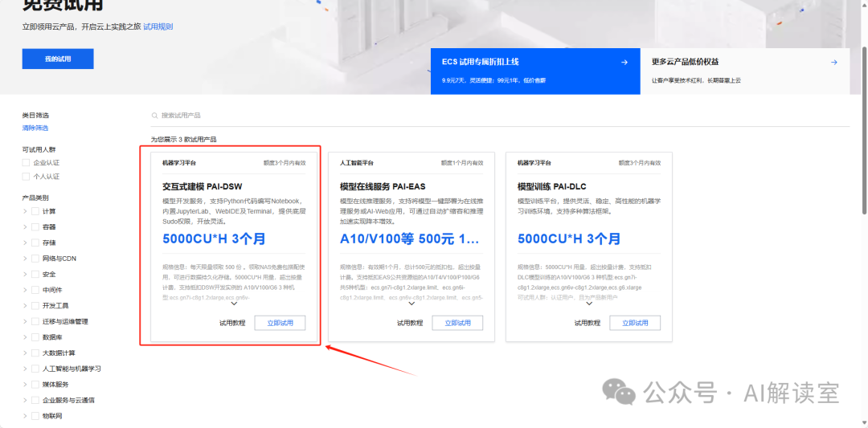Screen dimensions: 868x428
Task: Click the 模型训练 PAI-DLC title
Action: tap(552, 186)
